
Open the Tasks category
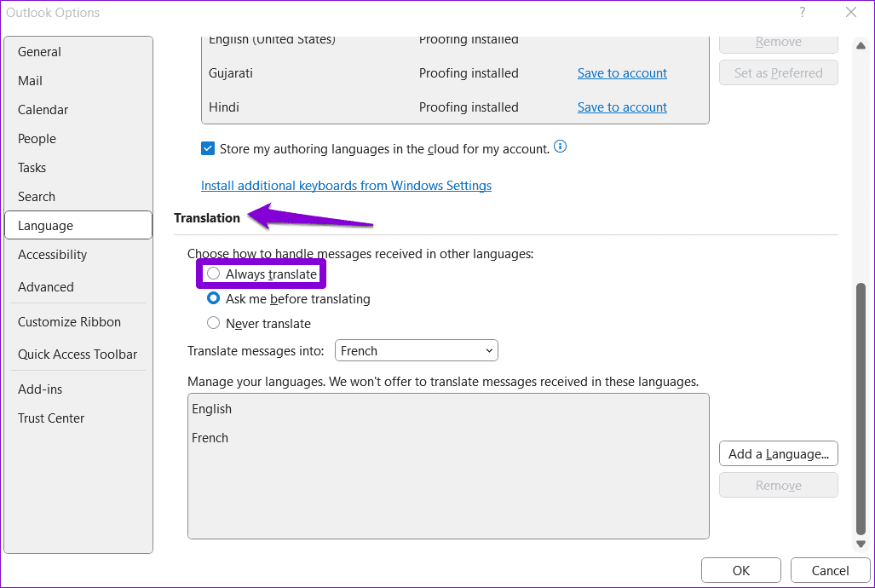[78, 168]
